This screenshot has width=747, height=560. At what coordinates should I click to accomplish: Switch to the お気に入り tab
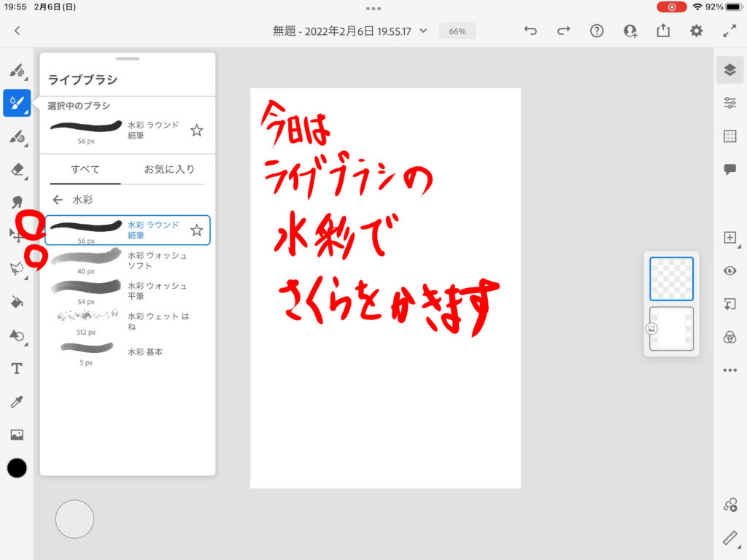pos(169,169)
